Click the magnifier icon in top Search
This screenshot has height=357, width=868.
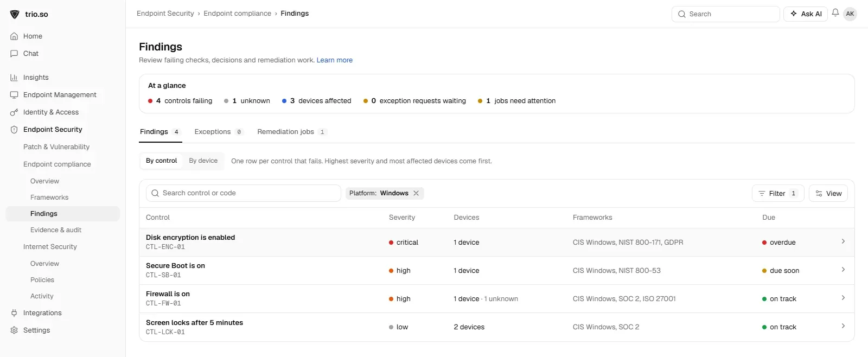coord(682,14)
